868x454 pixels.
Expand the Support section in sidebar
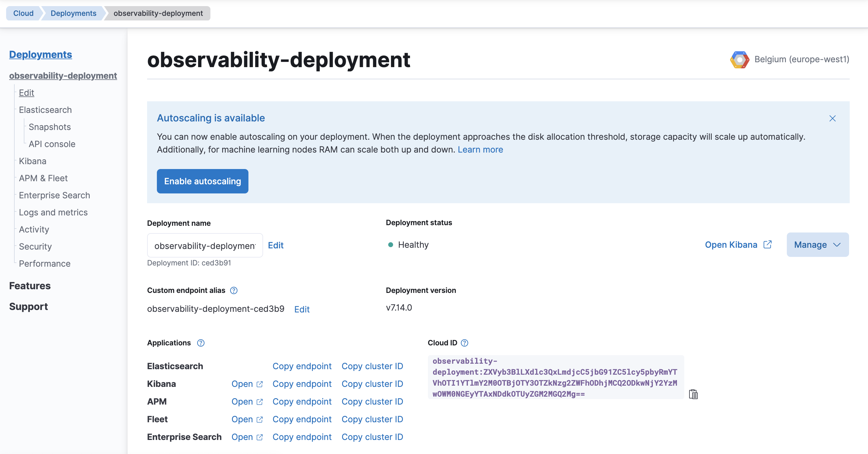tap(28, 307)
